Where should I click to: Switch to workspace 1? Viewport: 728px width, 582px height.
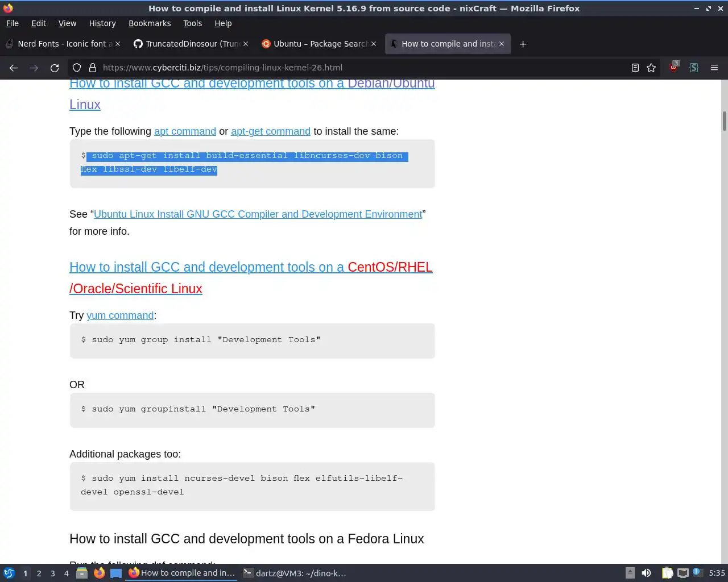(x=25, y=573)
